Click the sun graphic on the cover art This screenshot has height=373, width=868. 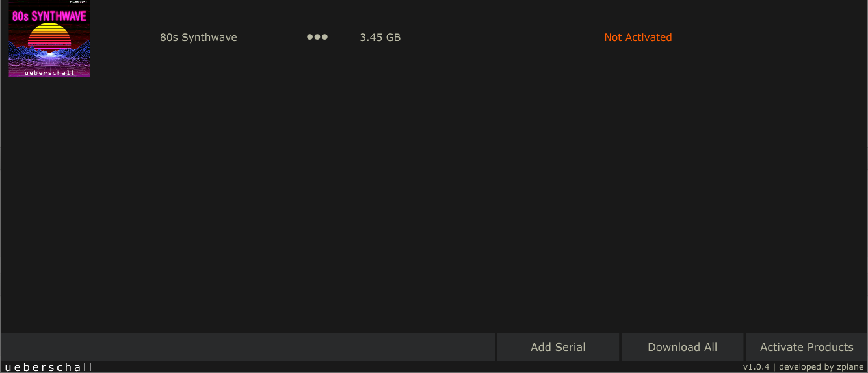(x=49, y=35)
